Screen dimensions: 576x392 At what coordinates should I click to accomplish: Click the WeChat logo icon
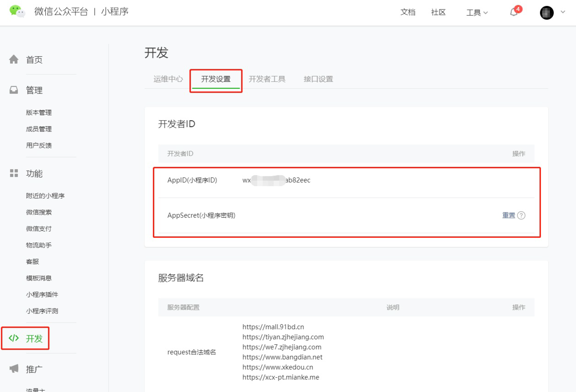(17, 12)
